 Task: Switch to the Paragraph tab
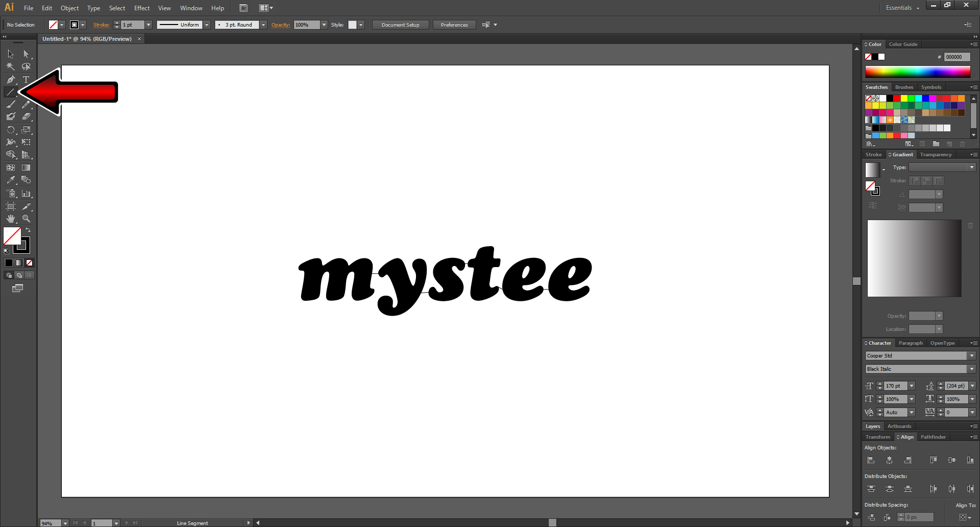tap(911, 343)
